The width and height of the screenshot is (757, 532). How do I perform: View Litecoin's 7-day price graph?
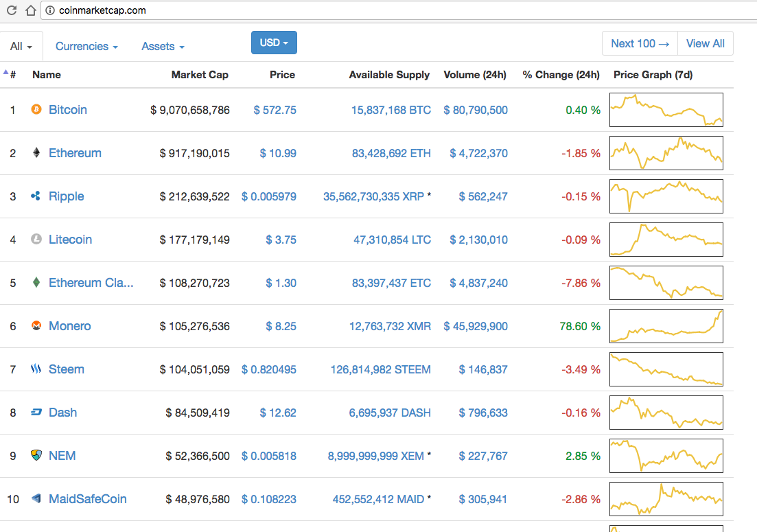pos(666,240)
